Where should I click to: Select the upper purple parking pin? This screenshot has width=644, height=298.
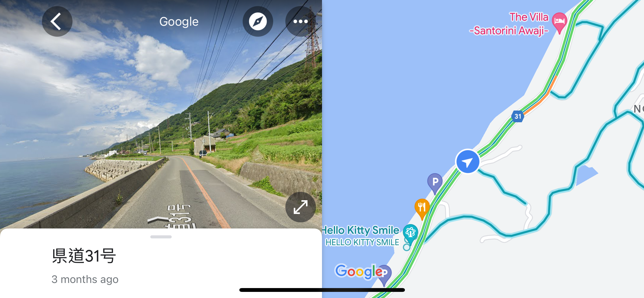click(x=435, y=183)
